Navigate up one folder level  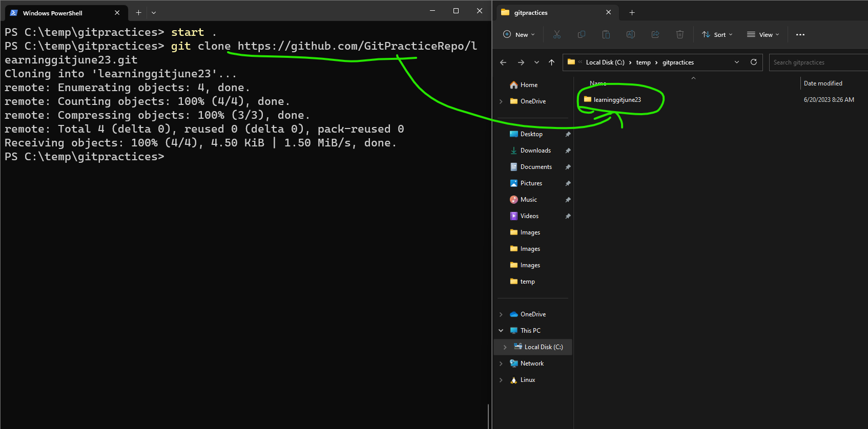click(552, 62)
